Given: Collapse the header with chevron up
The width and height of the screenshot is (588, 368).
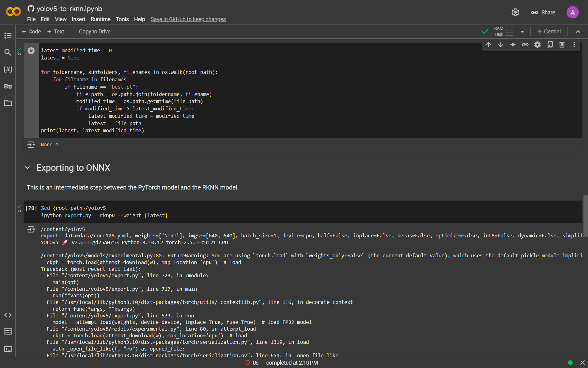Looking at the screenshot, I should pyautogui.click(x=578, y=32).
